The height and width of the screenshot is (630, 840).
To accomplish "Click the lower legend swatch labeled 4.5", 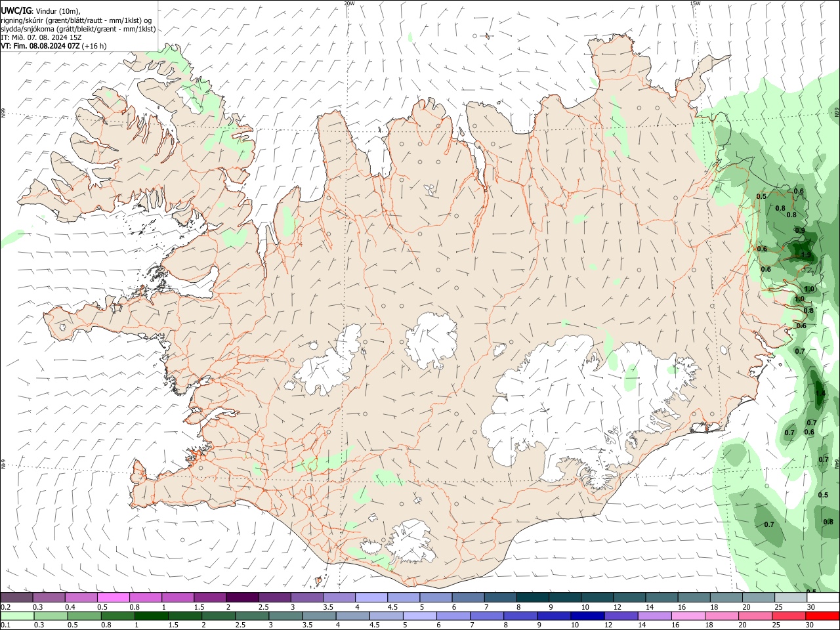I will tap(386, 616).
